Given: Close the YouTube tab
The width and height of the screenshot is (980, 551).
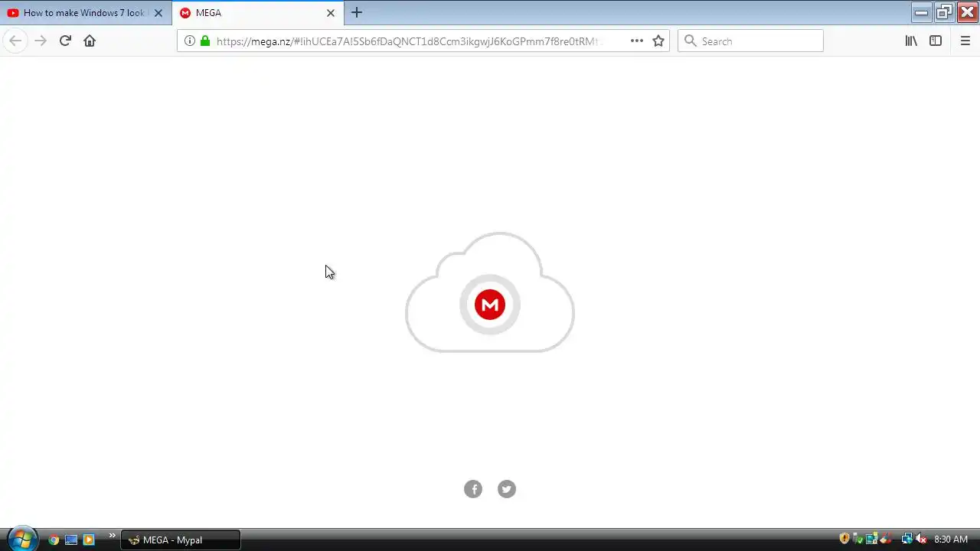Looking at the screenshot, I should tap(158, 13).
